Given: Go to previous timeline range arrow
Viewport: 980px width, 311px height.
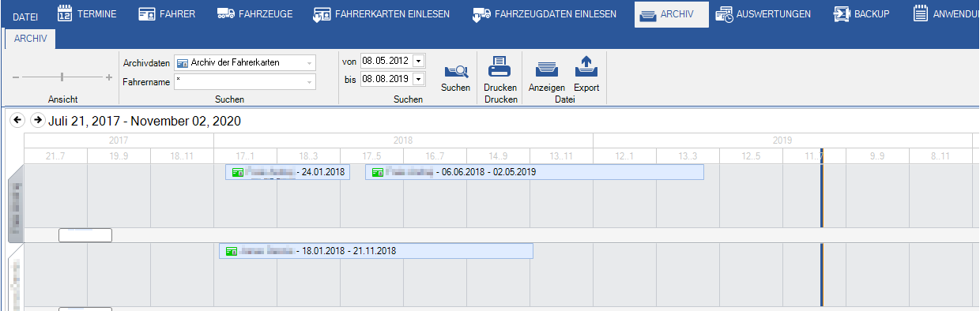Looking at the screenshot, I should 17,121.
